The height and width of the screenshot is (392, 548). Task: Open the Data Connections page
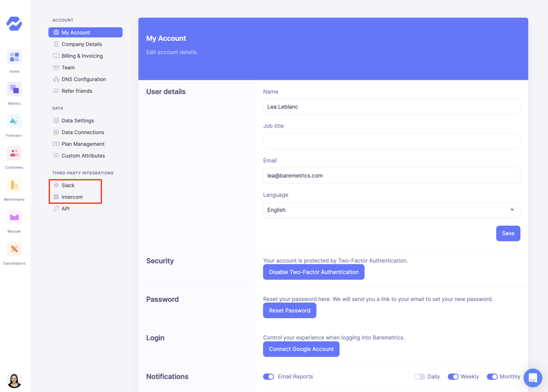click(82, 132)
